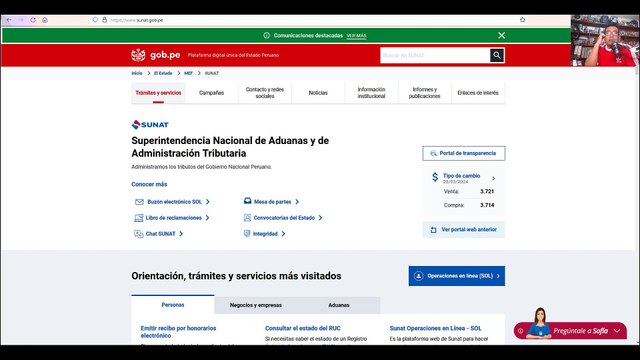Open the VER MÁS link in banner
The image size is (640, 360).
(x=356, y=36)
